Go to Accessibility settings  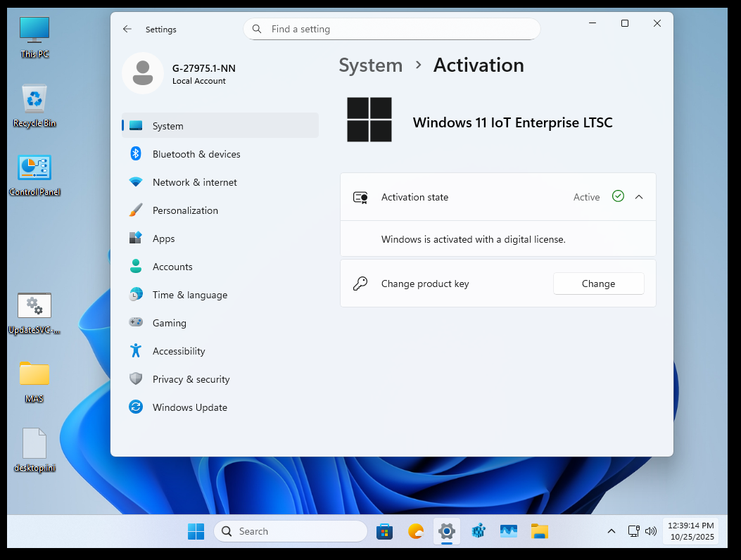point(220,350)
